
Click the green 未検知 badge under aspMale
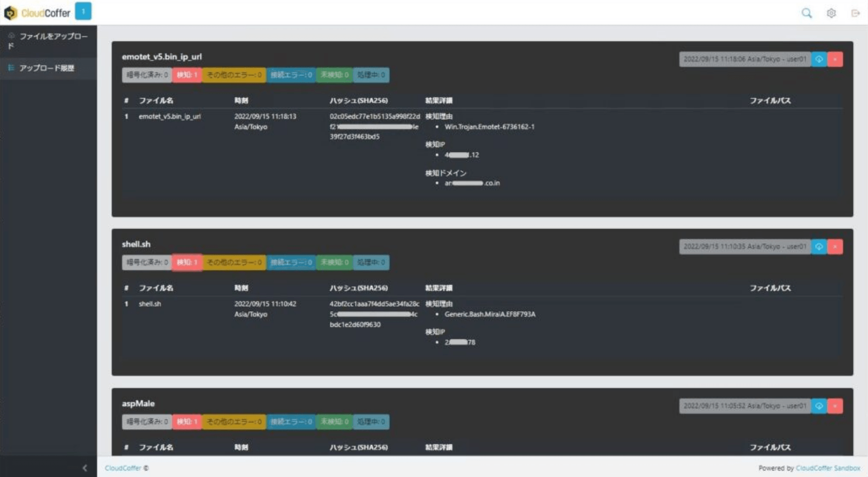click(334, 421)
